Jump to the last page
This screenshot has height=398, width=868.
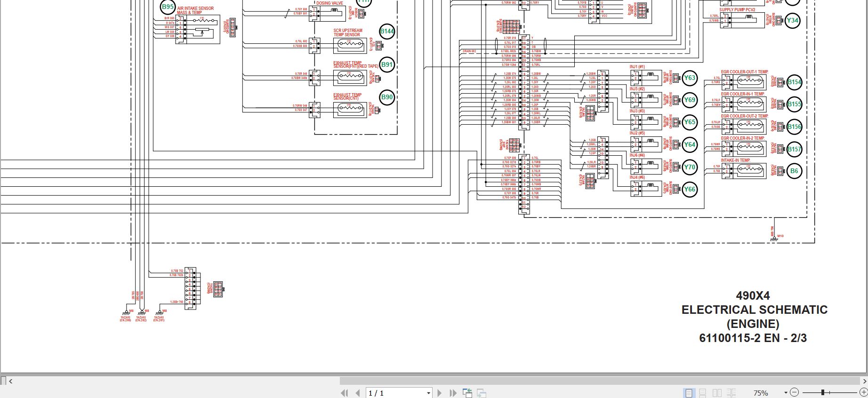[x=453, y=393]
